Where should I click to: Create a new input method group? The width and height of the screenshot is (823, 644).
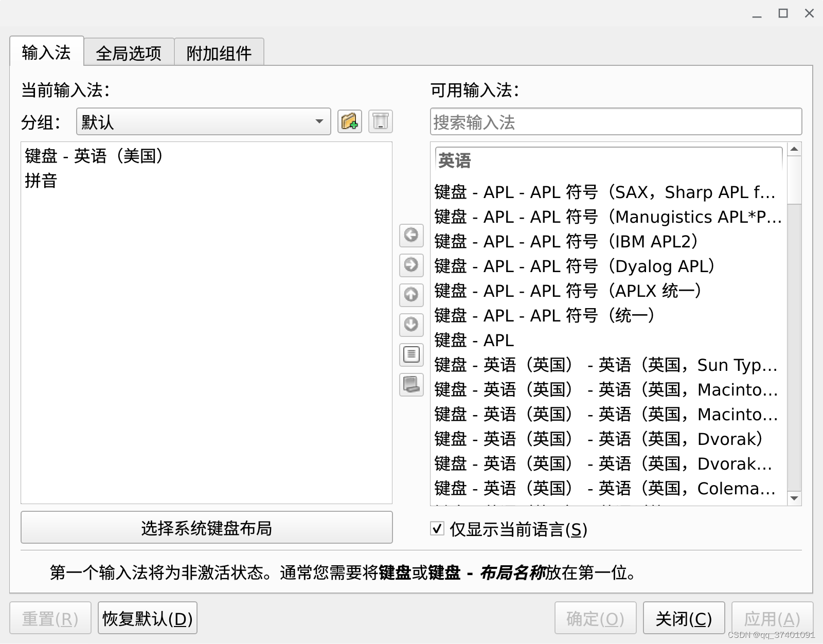click(x=350, y=121)
